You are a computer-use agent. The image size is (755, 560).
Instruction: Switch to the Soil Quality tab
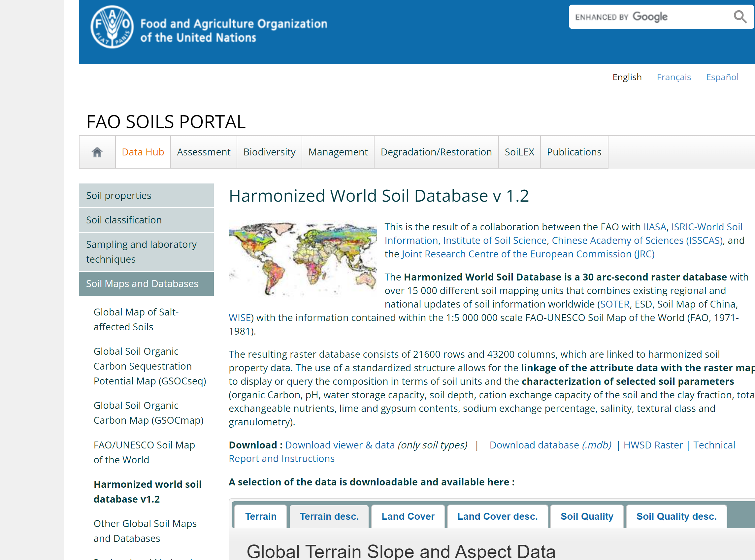(x=587, y=516)
